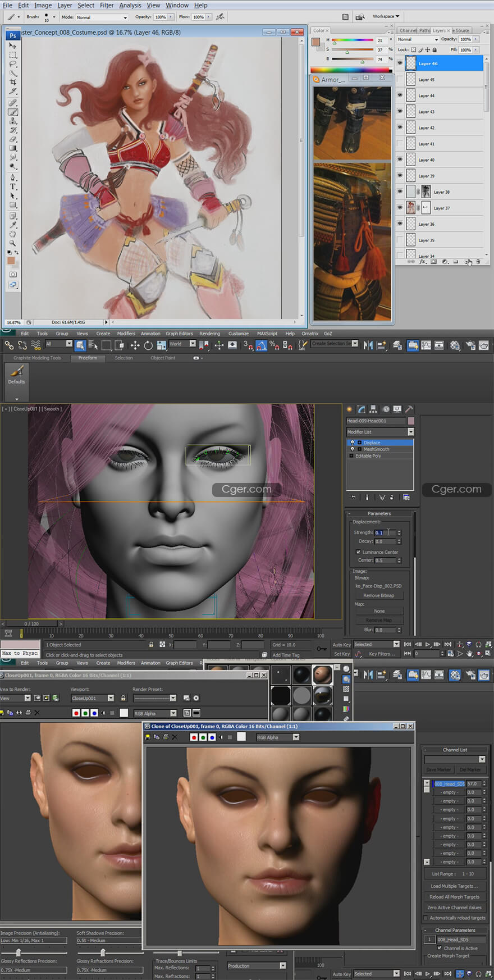Screen dimensions: 494x980
Task: Click Pin Stack icon under modifier stack
Action: pyautogui.click(x=353, y=497)
